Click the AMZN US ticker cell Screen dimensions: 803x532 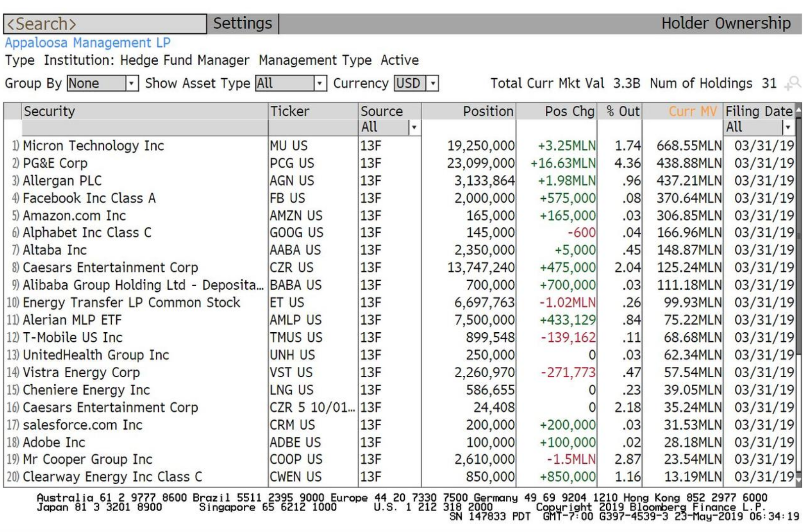296,216
